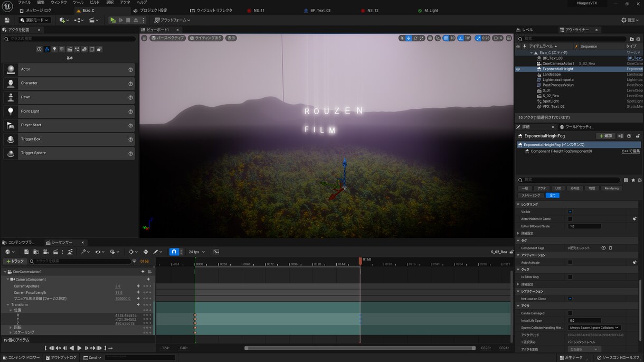Click the 追加 add component button
Viewport: 644px width, 362px height.
[x=605, y=136]
